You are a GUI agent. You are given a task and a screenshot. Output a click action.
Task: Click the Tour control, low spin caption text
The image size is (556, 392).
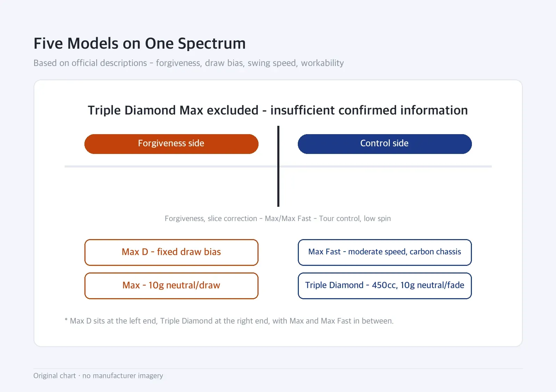coord(355,219)
